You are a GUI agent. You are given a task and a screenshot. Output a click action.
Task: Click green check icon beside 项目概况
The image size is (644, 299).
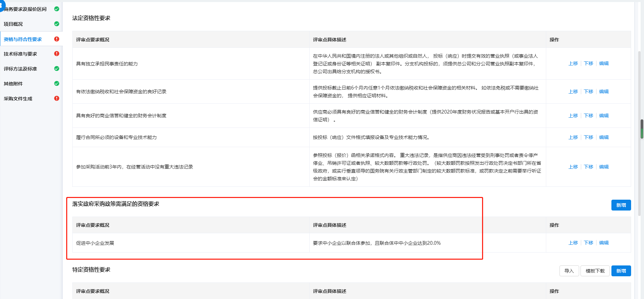[x=57, y=24]
